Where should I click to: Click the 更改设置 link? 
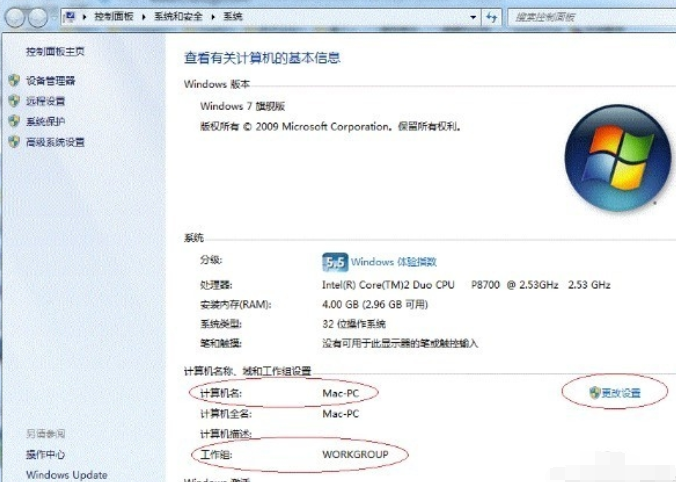coord(621,393)
